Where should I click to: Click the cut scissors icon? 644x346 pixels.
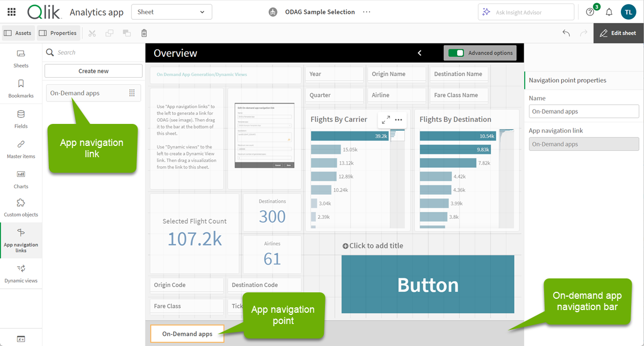coord(92,33)
